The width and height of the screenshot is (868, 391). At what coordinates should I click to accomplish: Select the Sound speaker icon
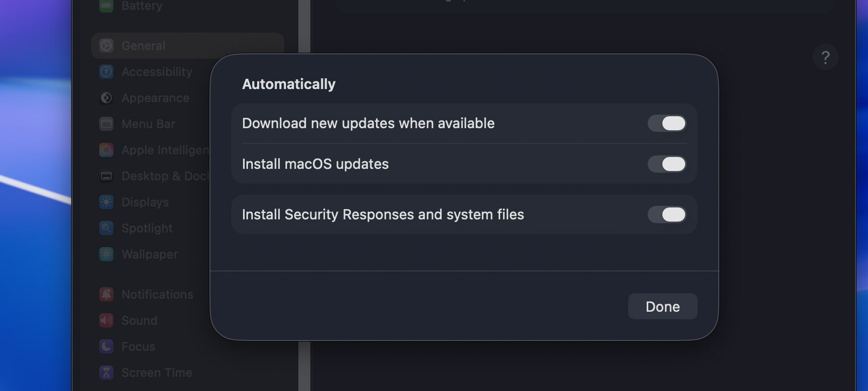click(106, 320)
